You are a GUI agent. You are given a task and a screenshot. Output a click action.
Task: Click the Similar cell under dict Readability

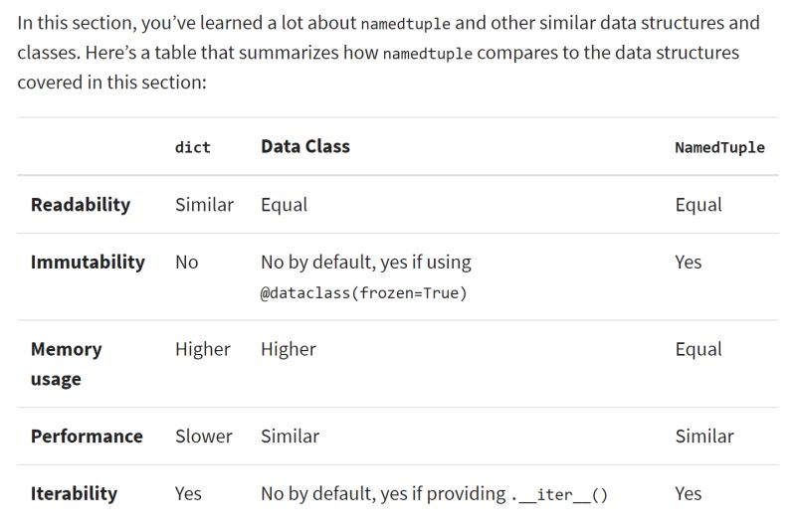[205, 205]
